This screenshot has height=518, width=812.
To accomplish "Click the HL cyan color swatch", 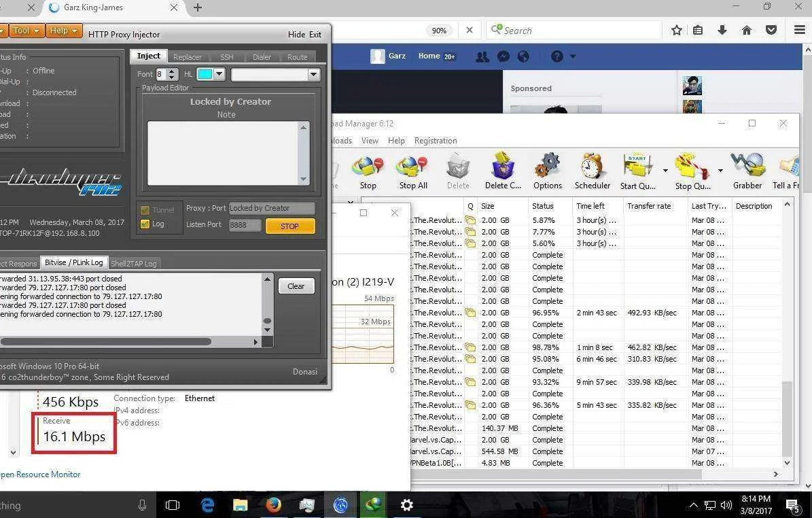I will [205, 74].
